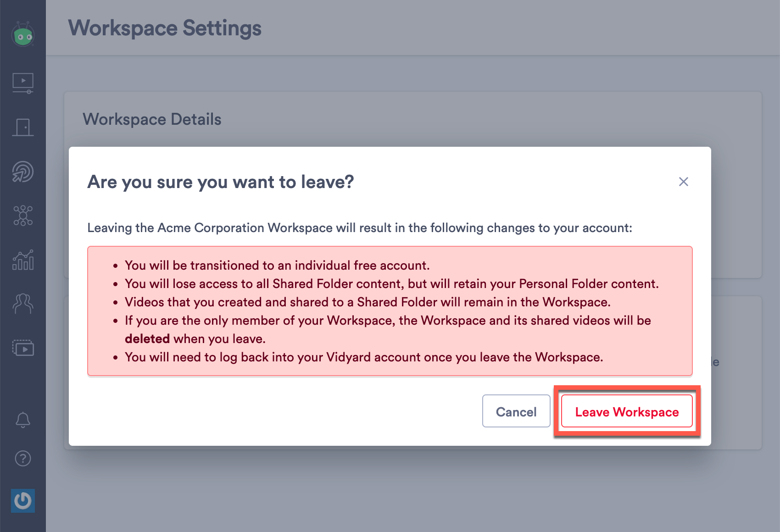Select the Workspace Details section heading
Screen dimensions: 780x532
pyautogui.click(x=152, y=119)
